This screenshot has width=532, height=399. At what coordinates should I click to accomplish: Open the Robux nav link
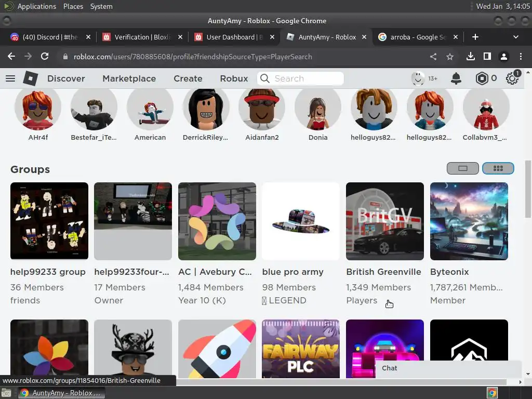click(x=234, y=78)
